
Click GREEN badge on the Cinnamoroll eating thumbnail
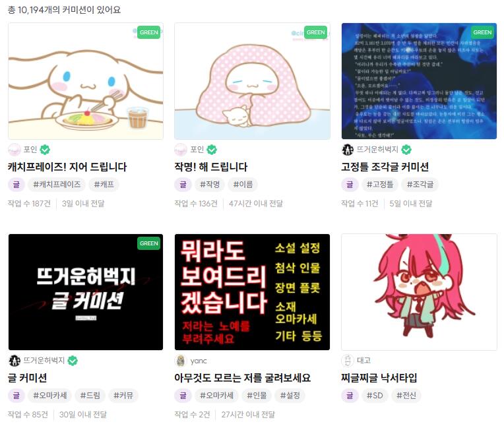click(x=149, y=32)
